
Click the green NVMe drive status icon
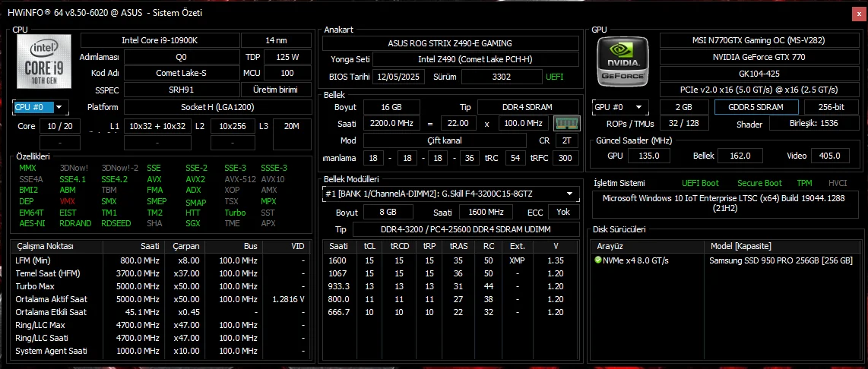598,260
